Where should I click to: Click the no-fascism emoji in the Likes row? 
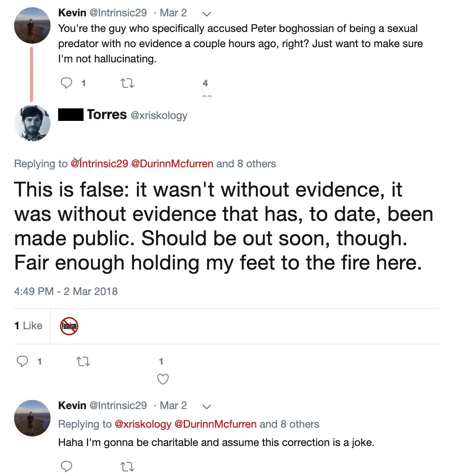point(69,325)
